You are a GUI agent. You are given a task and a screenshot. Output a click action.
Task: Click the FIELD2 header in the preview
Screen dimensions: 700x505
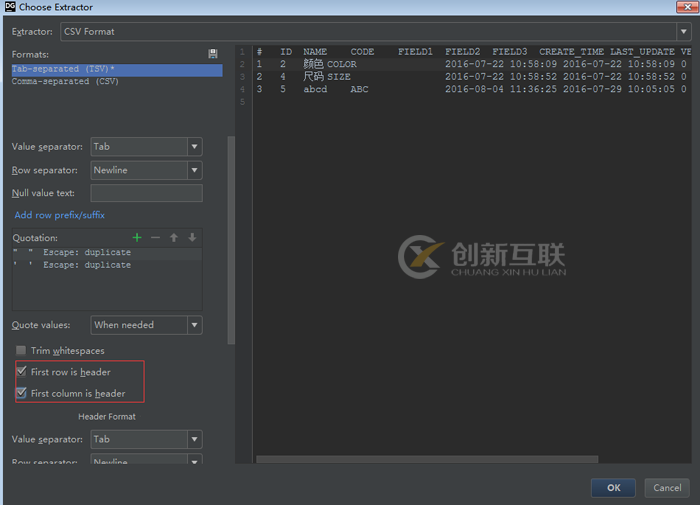[x=462, y=52]
